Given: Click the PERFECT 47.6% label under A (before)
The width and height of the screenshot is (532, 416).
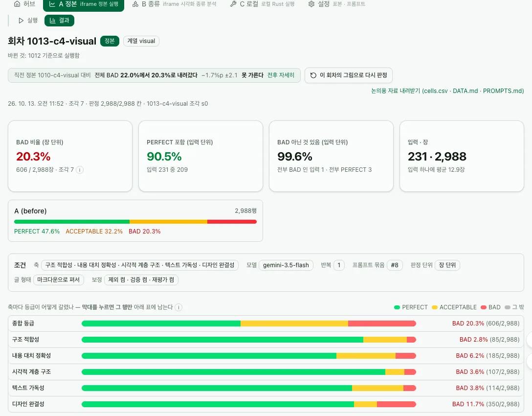Looking at the screenshot, I should pos(37,231).
